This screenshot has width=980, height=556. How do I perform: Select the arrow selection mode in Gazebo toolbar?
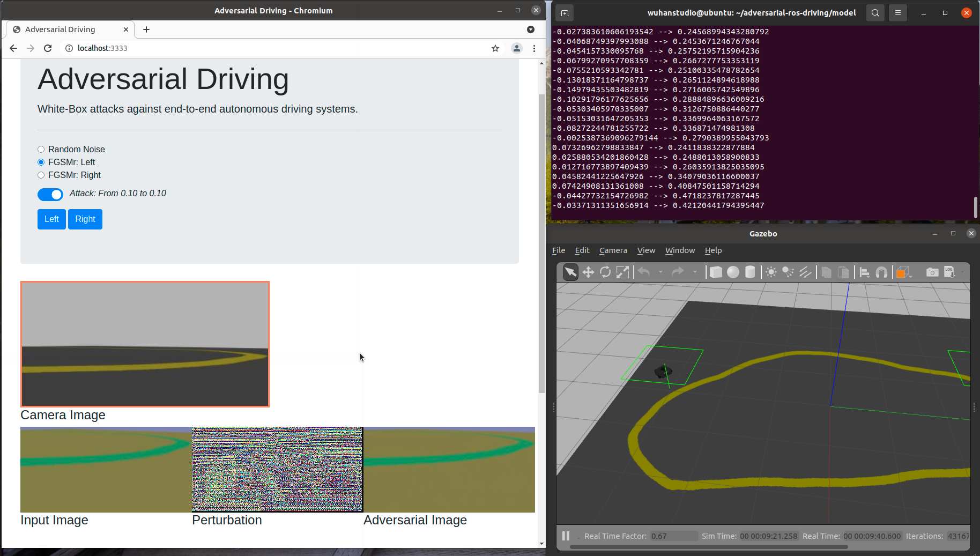pos(570,272)
